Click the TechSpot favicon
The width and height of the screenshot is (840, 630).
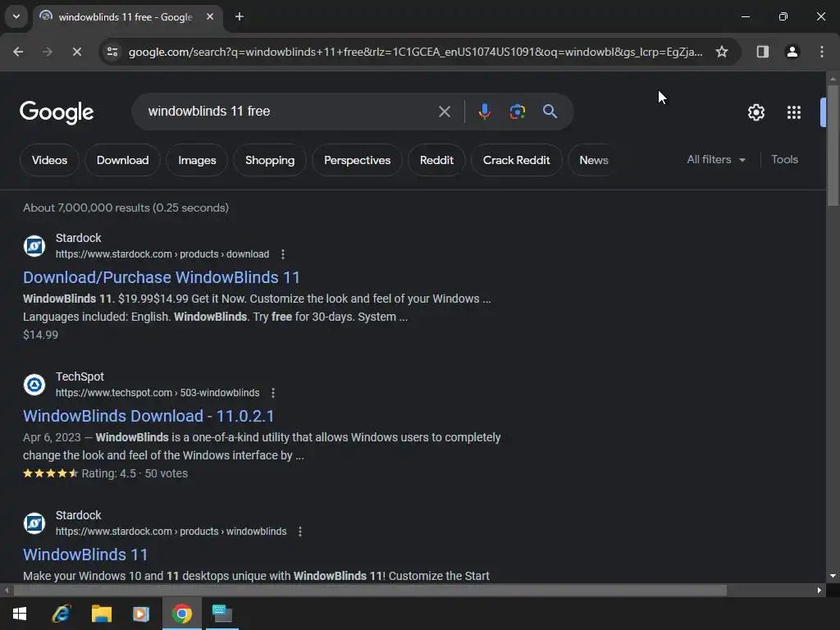34,385
